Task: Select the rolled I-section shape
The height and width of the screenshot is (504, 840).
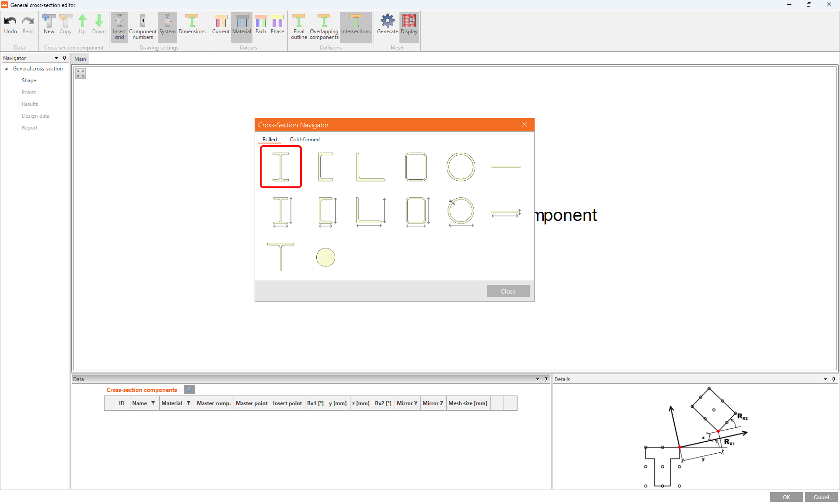Action: [280, 167]
